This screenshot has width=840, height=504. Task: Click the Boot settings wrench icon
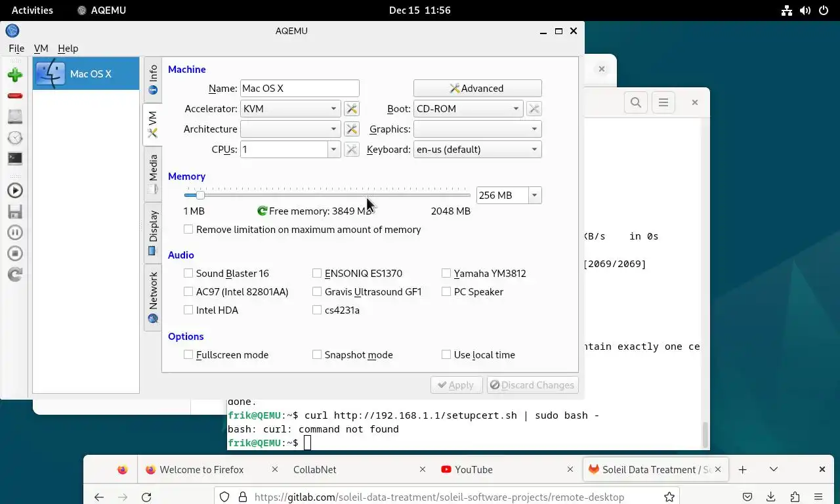point(534,109)
